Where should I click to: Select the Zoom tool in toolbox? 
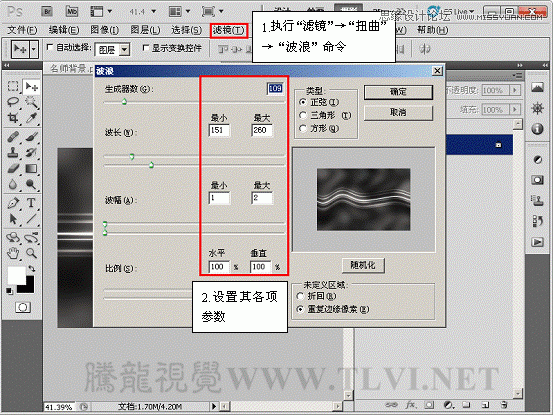[x=31, y=253]
